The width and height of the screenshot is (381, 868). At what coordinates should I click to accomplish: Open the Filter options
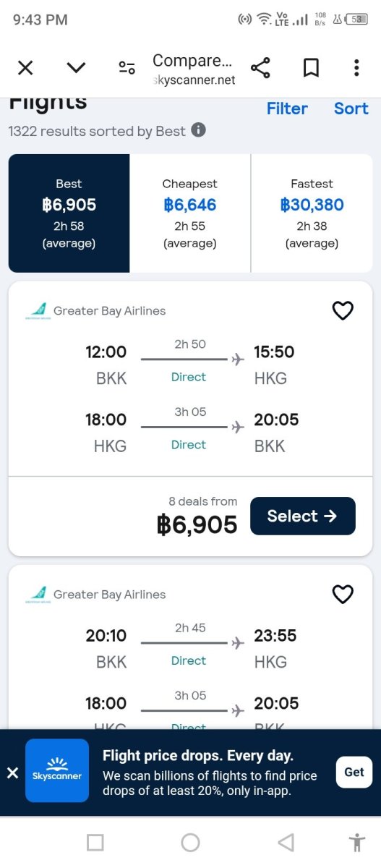pos(287,109)
